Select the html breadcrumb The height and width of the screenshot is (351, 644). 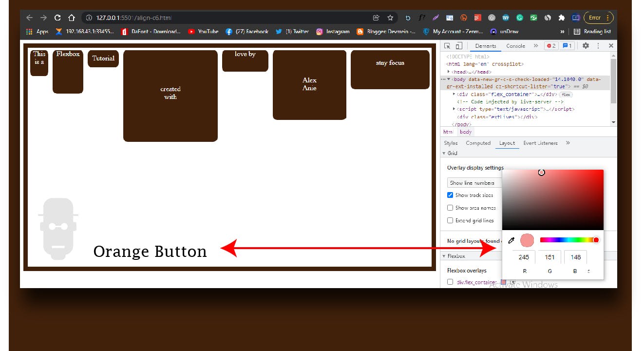point(448,132)
